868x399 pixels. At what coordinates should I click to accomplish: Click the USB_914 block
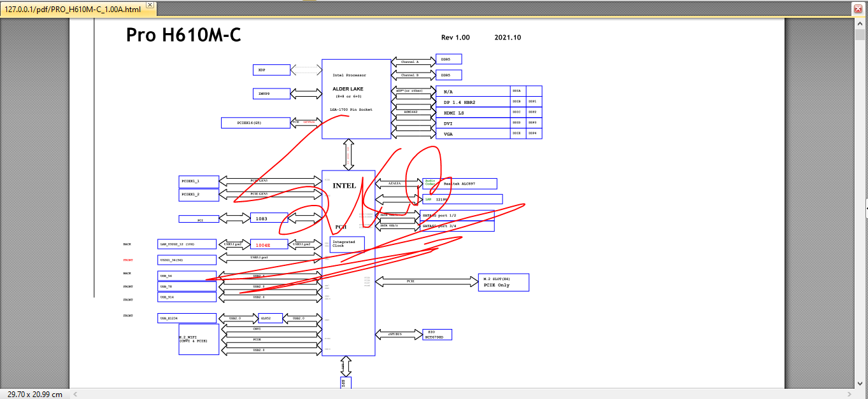click(187, 297)
